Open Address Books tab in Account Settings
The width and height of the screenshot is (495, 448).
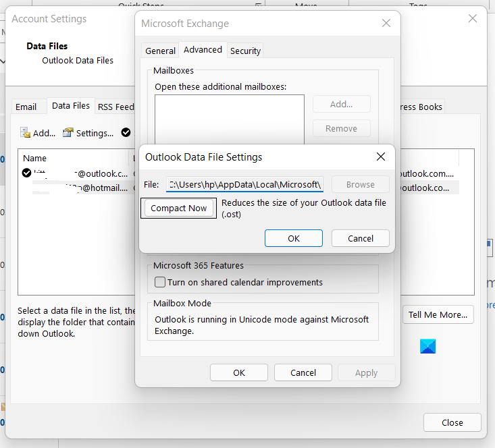[x=421, y=107]
